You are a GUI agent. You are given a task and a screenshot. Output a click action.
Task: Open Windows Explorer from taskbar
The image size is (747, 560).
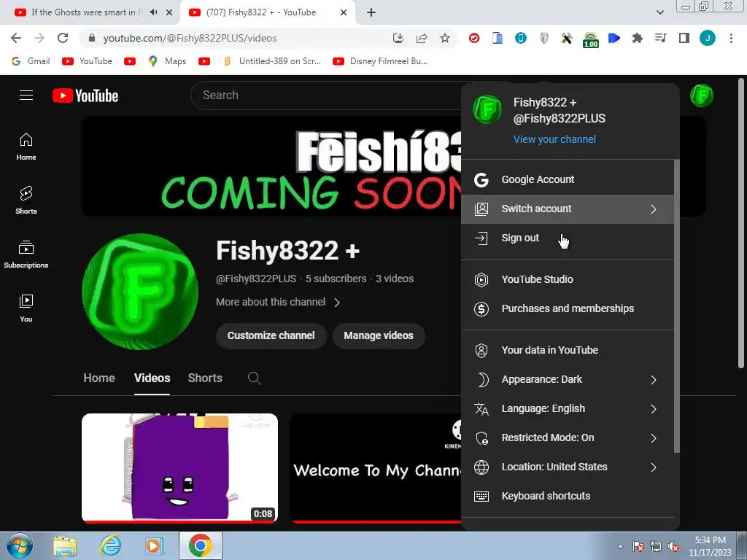pyautogui.click(x=65, y=545)
